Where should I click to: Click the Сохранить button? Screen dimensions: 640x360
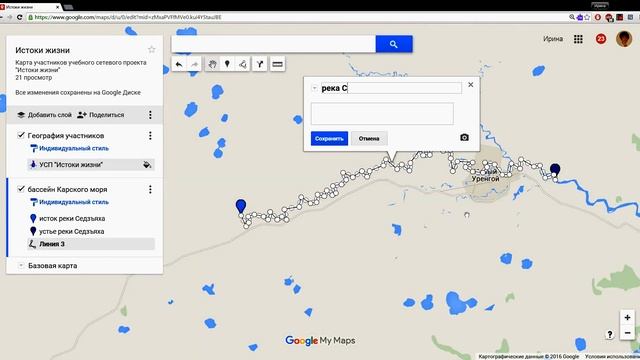329,138
